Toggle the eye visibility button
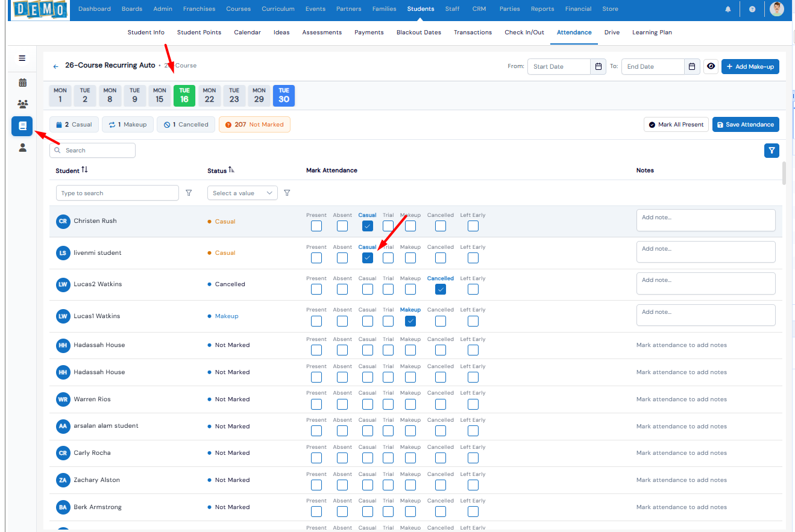 [x=711, y=66]
